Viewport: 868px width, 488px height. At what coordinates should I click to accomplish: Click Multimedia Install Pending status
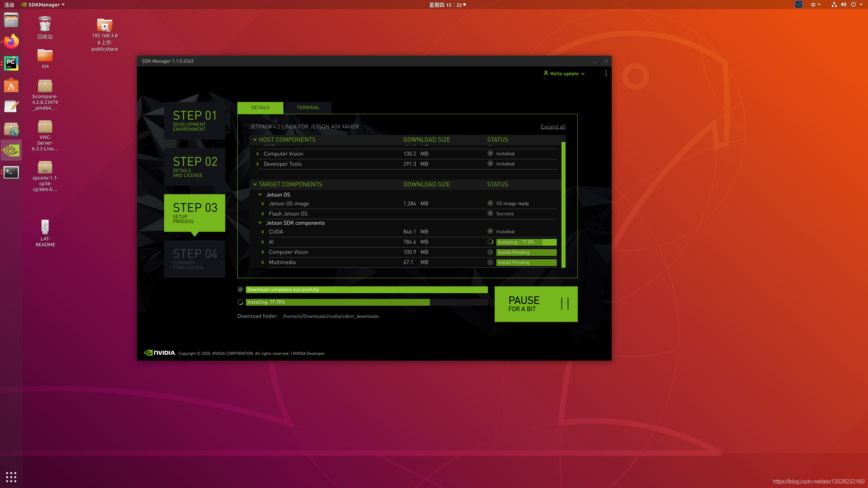point(526,262)
